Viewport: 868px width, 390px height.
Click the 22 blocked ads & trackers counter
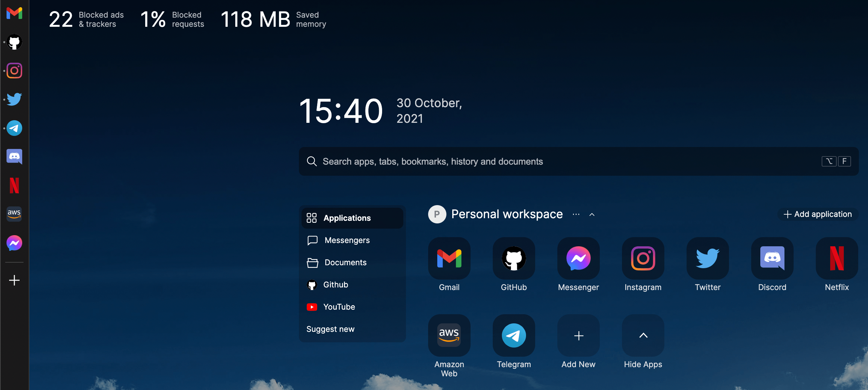click(x=86, y=19)
